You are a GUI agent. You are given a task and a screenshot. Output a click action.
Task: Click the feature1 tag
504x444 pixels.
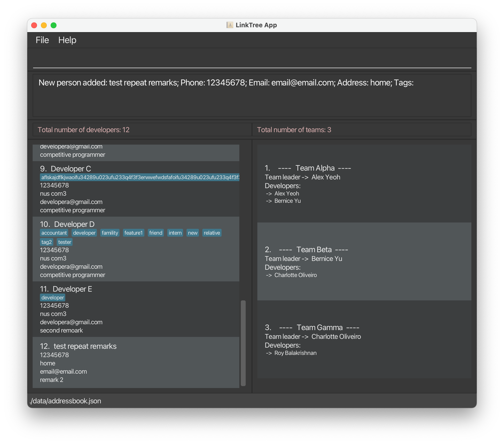[133, 233]
